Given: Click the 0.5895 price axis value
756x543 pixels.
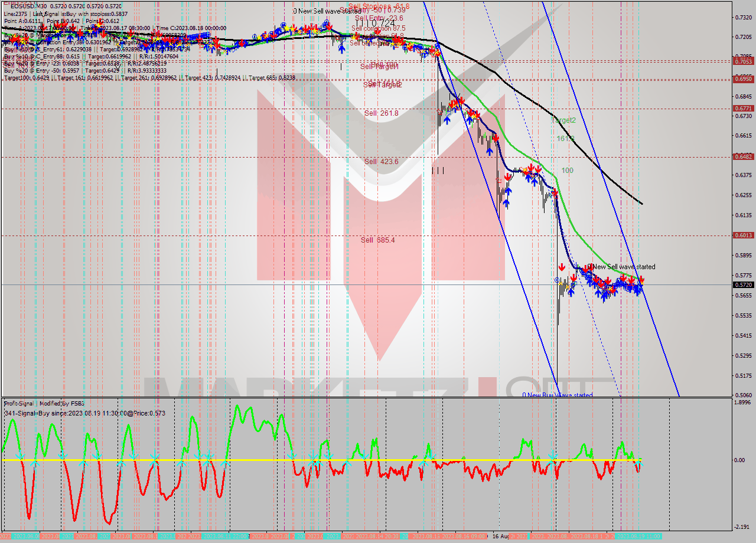Looking at the screenshot, I should pos(743,255).
